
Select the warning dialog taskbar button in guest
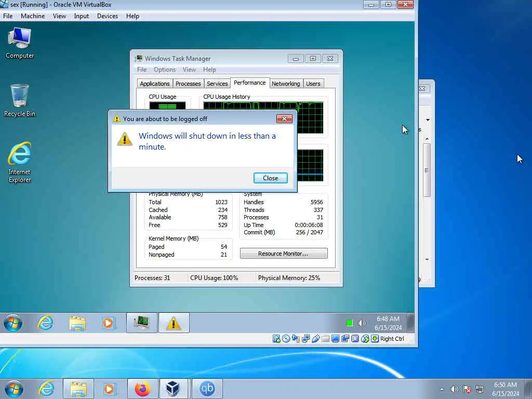(x=174, y=323)
